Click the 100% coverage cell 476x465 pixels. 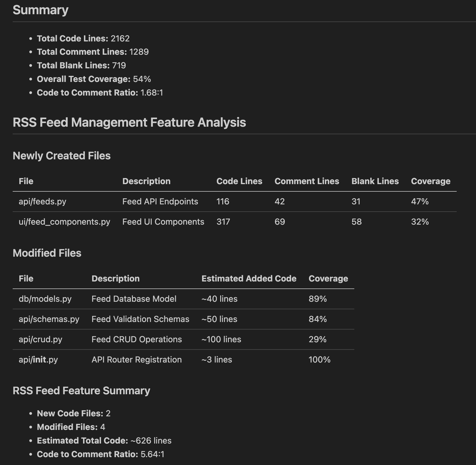pos(319,359)
